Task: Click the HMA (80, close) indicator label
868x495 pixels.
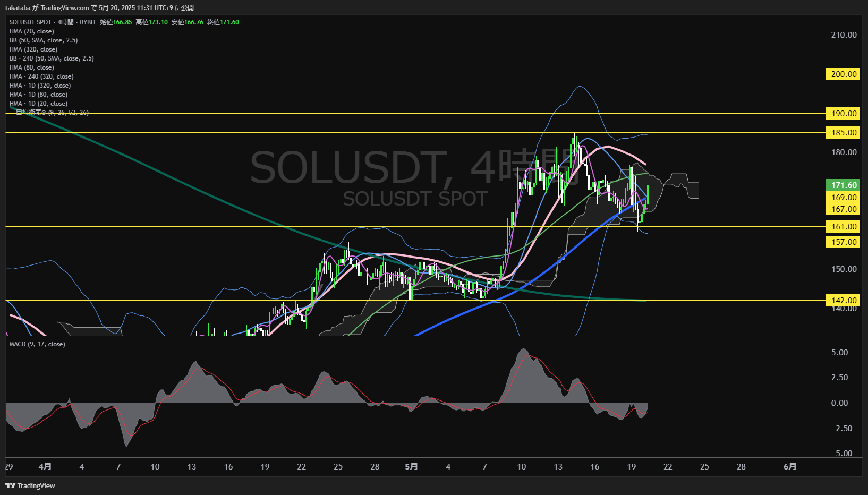Action: click(31, 67)
